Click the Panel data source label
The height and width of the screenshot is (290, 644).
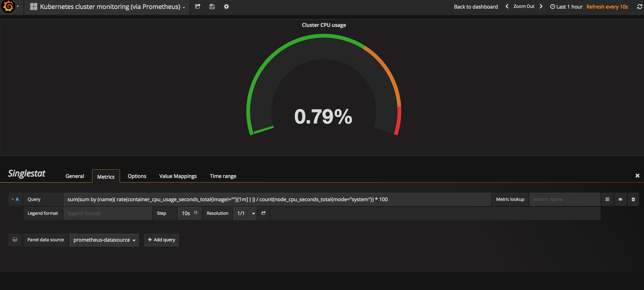pos(45,240)
